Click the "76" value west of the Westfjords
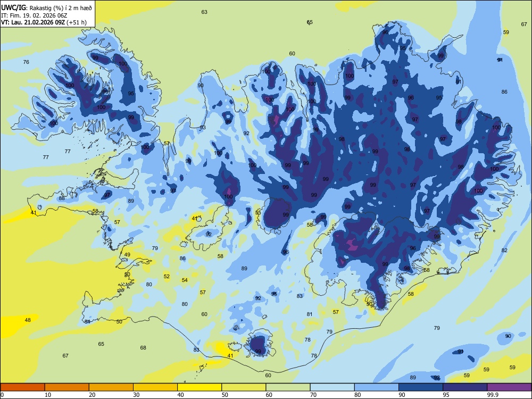532x399 pixels. click(26, 62)
